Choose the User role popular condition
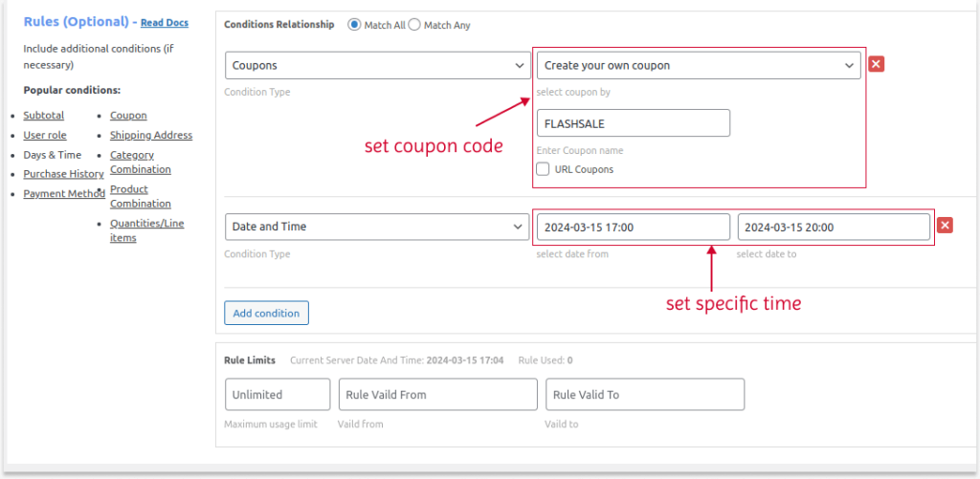Image resolution: width=980 pixels, height=479 pixels. (x=45, y=135)
